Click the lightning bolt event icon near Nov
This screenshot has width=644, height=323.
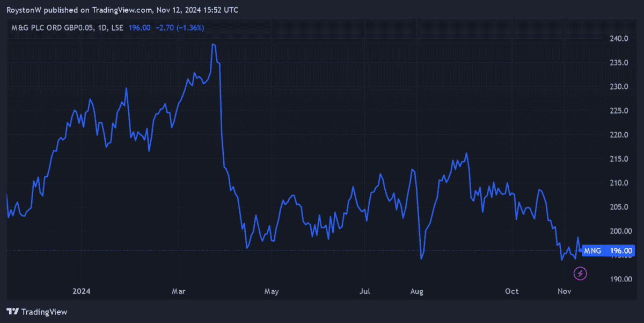(x=580, y=273)
